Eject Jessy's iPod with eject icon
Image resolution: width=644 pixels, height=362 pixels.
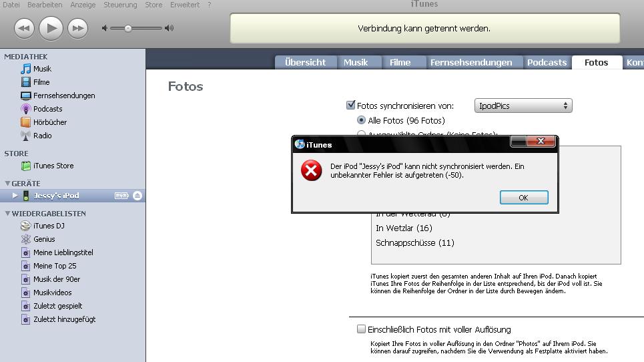(x=137, y=196)
